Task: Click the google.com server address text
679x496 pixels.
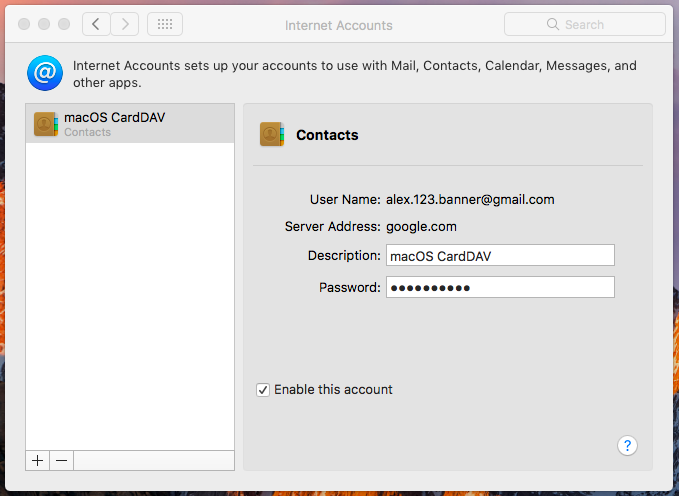Action: click(x=421, y=227)
